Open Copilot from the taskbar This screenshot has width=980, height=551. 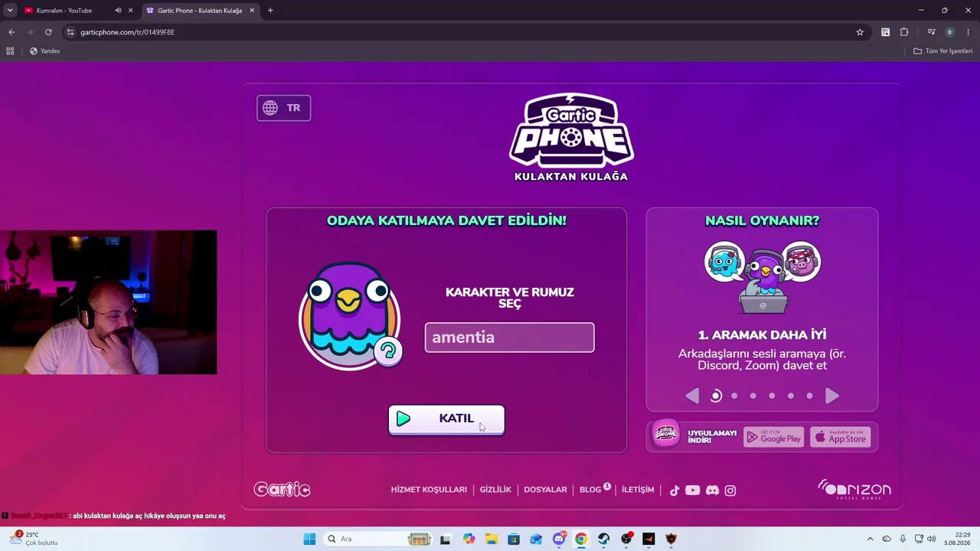469,539
